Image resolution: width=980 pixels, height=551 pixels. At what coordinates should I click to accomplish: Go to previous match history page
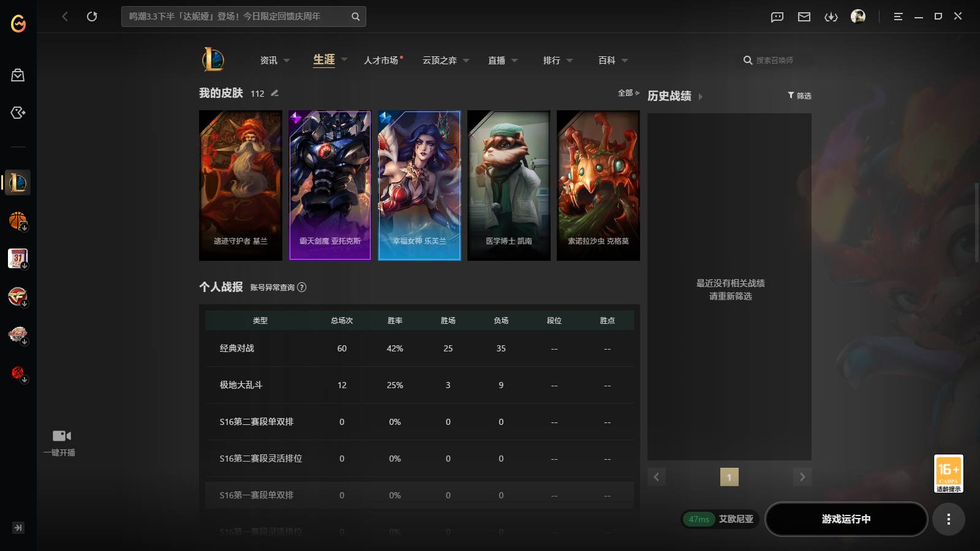tap(656, 477)
